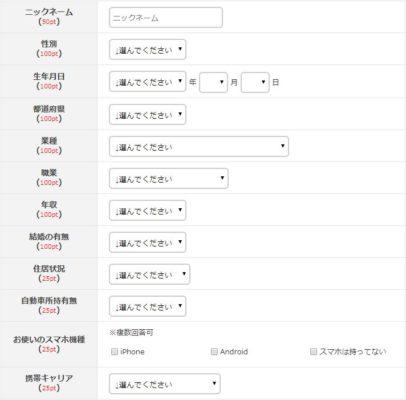Image resolution: width=406 pixels, height=400 pixels.
Task: Open the birth day dropdown
Action: click(255, 82)
